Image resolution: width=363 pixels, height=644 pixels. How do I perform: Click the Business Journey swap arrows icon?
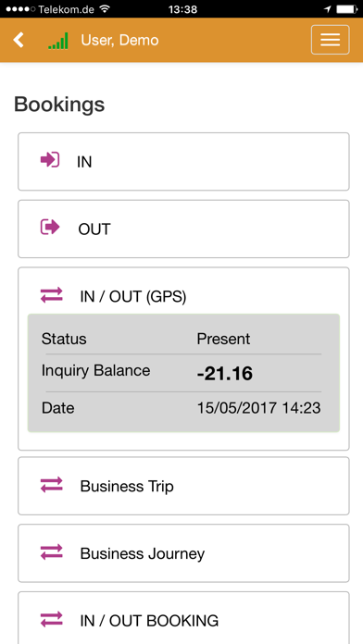51,552
